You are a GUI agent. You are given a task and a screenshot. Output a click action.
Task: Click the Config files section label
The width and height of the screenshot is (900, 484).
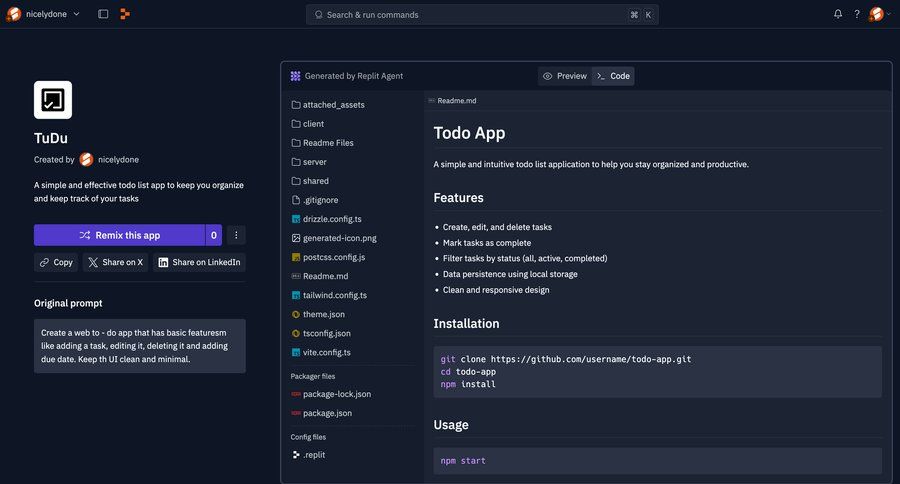click(x=308, y=437)
